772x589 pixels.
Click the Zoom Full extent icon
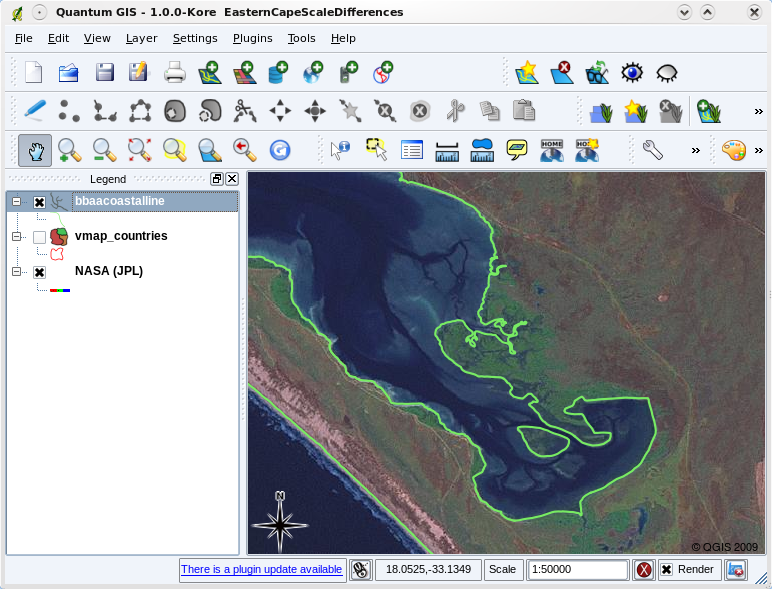(139, 150)
